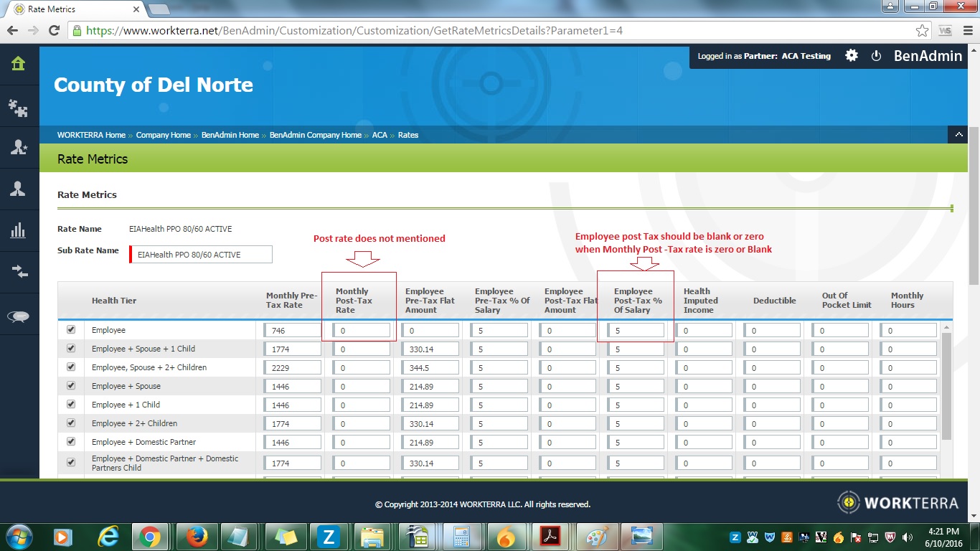This screenshot has height=551, width=980.
Task: Open the Rates breadcrumb link
Action: (x=408, y=135)
